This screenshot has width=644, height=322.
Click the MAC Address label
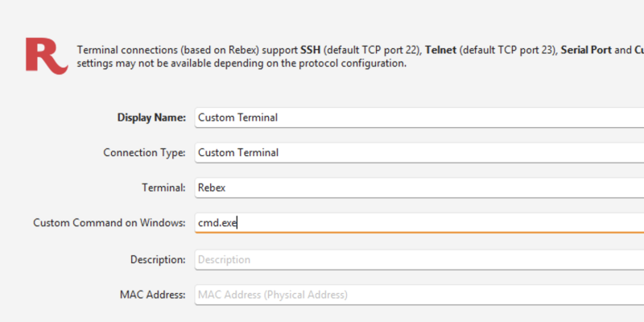(x=152, y=295)
